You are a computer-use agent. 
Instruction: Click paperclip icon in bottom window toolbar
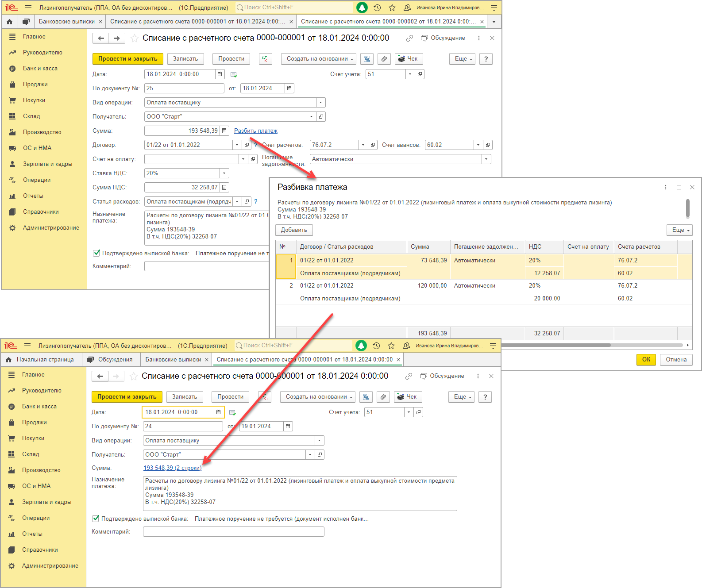(383, 397)
